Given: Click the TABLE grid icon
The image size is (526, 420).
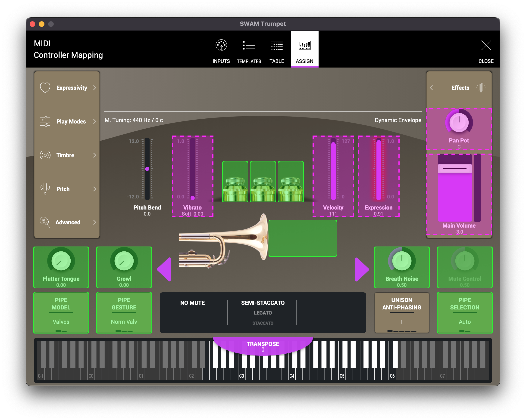Looking at the screenshot, I should (x=277, y=45).
